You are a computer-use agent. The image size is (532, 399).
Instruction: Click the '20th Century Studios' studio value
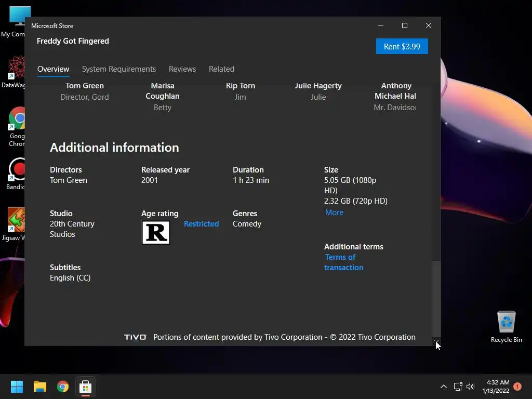coord(72,229)
